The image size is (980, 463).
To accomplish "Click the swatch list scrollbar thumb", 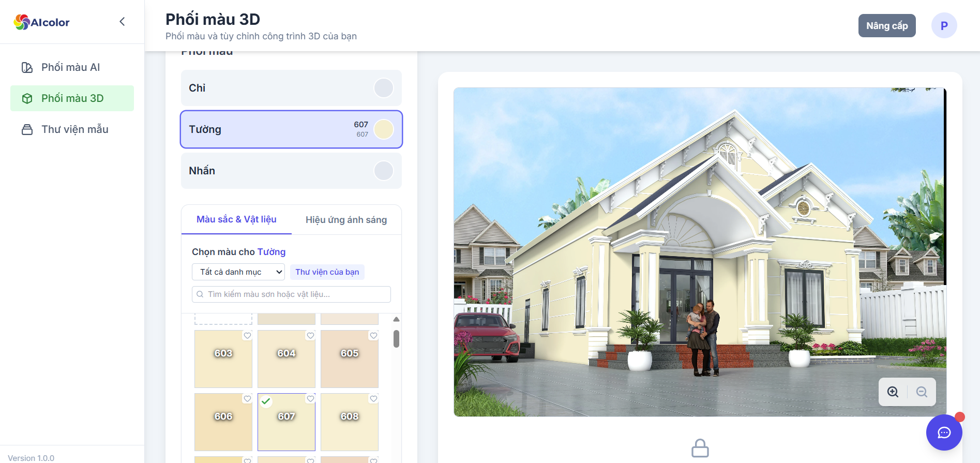I will pyautogui.click(x=396, y=339).
